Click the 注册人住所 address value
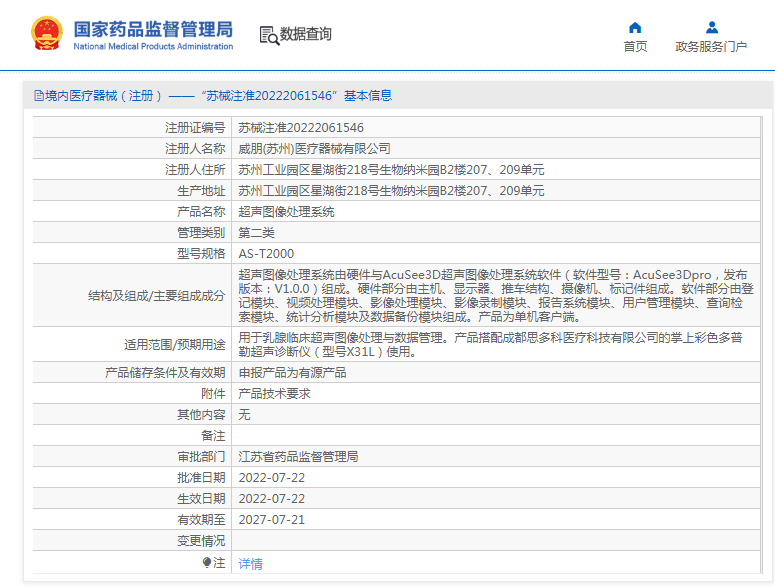 (x=391, y=170)
